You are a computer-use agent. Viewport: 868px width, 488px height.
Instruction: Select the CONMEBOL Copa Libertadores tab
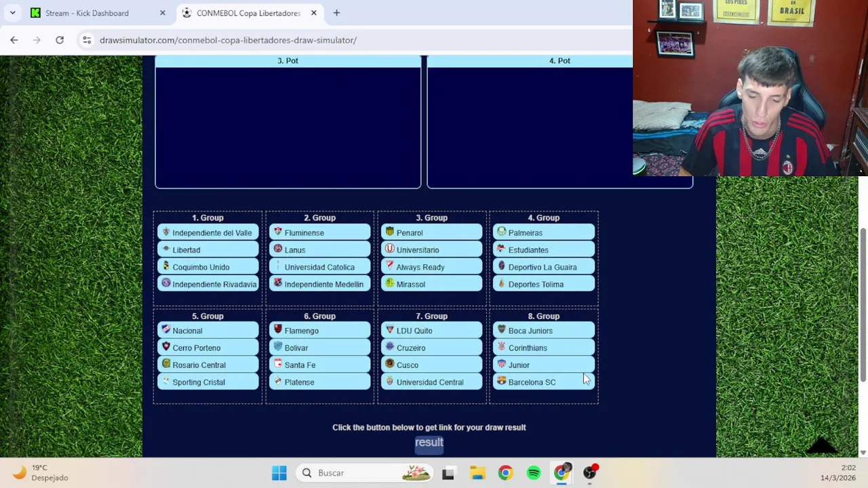tap(248, 13)
